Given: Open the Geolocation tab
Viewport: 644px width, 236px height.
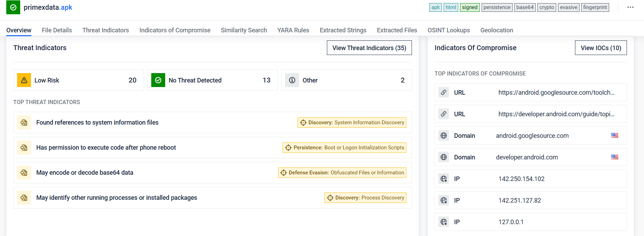Looking at the screenshot, I should coord(497,30).
